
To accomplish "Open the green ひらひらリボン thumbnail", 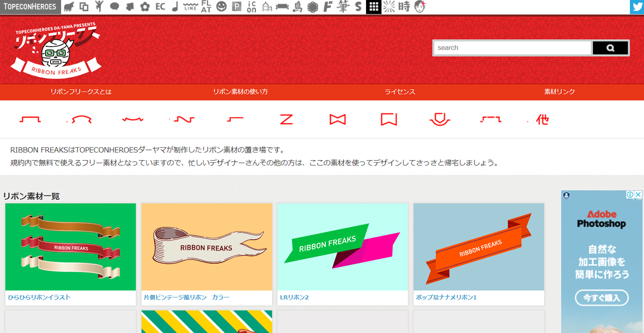I will coord(70,247).
